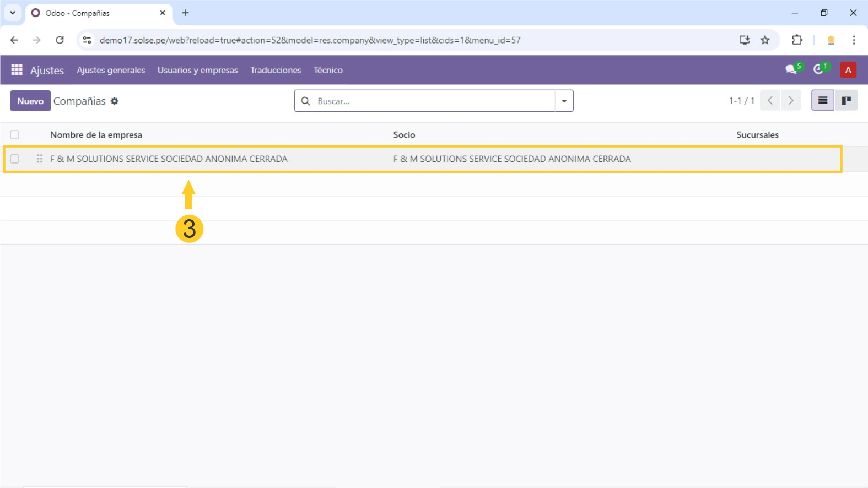Click the drag handle on the company row
The image size is (868, 488).
(x=39, y=159)
